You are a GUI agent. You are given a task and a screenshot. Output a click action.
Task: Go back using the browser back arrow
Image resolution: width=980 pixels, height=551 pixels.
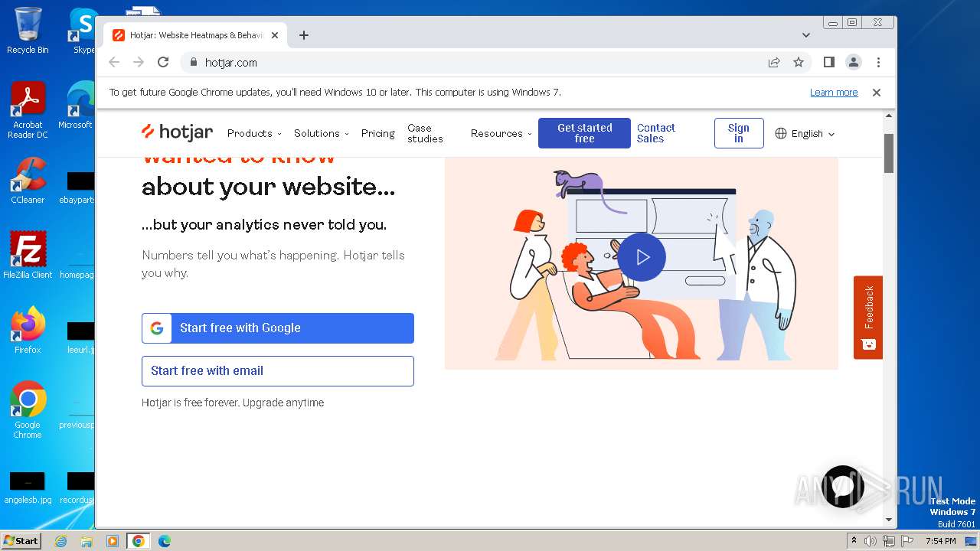coord(114,62)
